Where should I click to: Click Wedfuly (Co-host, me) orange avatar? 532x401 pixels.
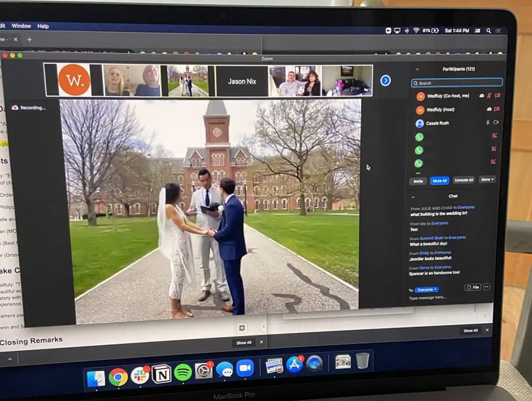tap(420, 96)
